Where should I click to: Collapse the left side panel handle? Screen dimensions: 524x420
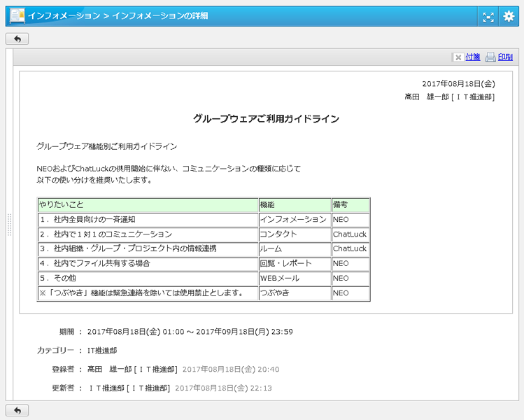[x=9, y=224]
